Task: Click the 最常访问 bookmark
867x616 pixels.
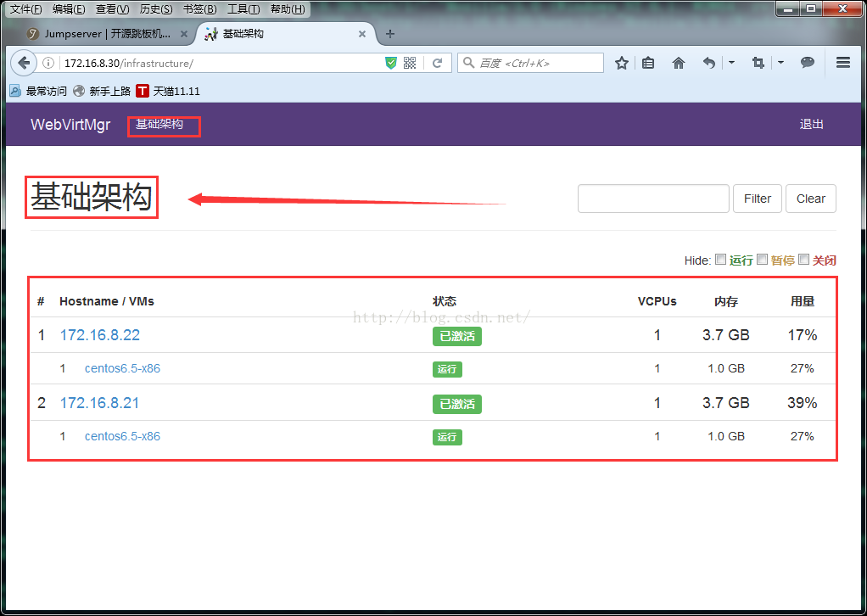Action: coord(38,91)
